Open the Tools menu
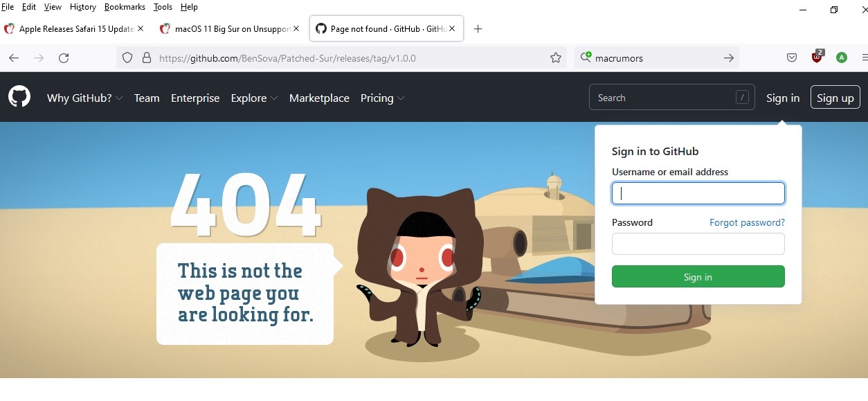This screenshot has width=868, height=401. tap(163, 7)
